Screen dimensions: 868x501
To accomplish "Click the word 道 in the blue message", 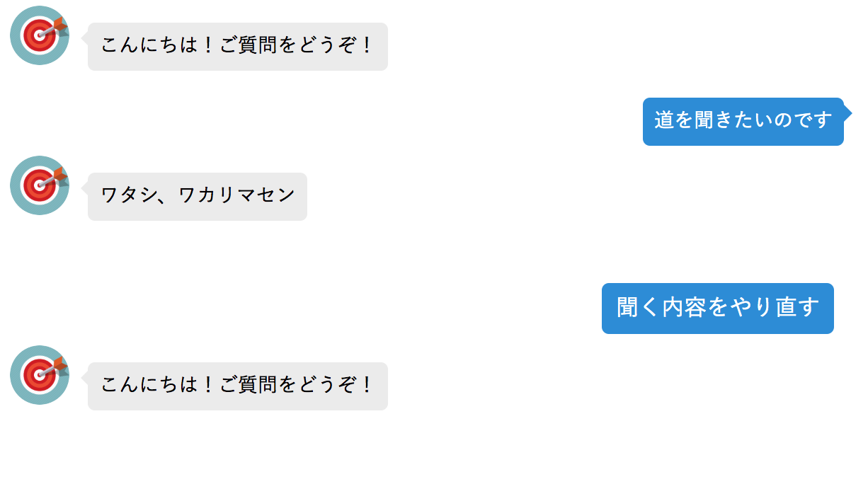I will [664, 121].
